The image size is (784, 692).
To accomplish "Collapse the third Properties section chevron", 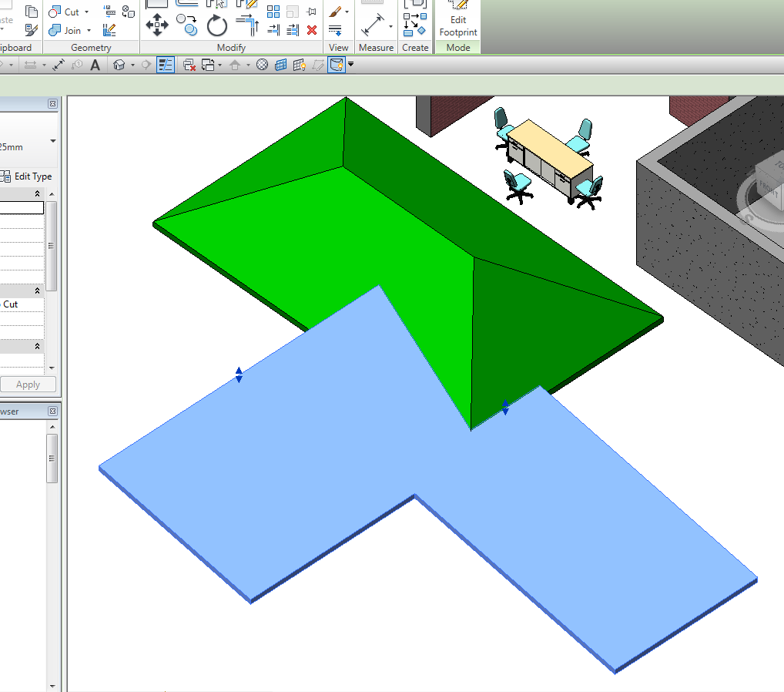I will coord(37,346).
